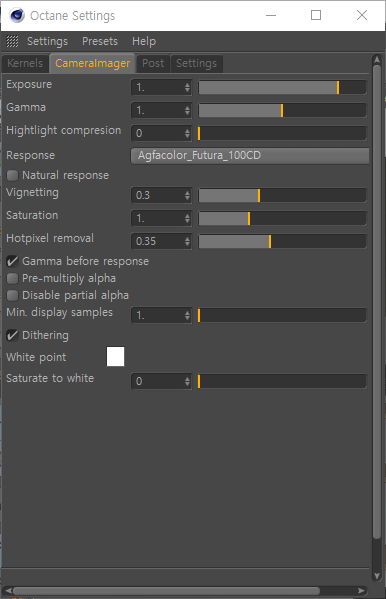This screenshot has width=386, height=599.
Task: Open the Response dropdown Agfacolor_Futura_100CD
Action: pos(250,156)
